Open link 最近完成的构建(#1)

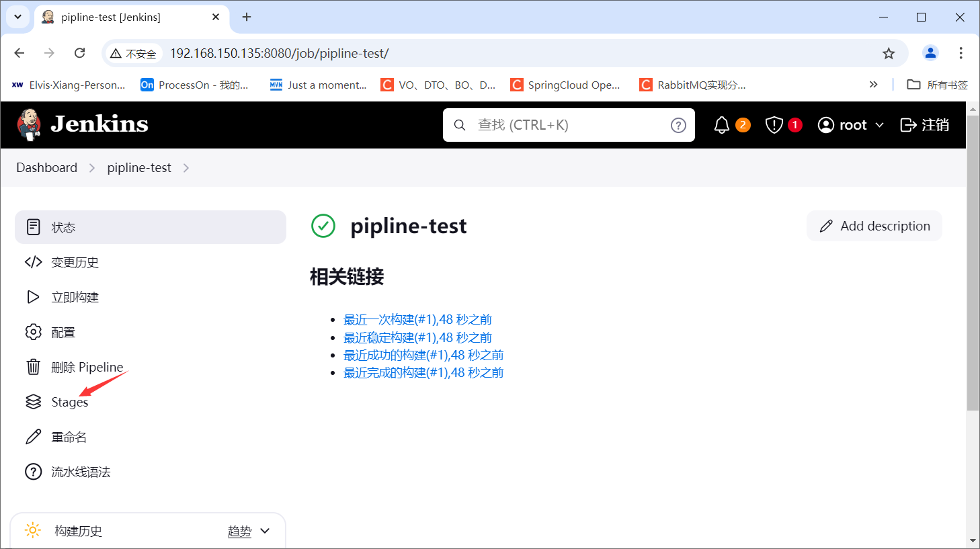point(423,372)
